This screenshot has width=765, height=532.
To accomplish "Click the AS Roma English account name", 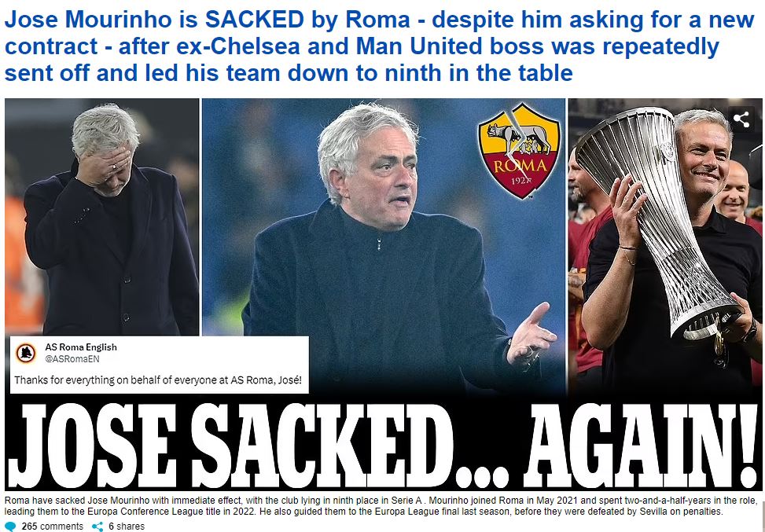I will click(x=81, y=347).
